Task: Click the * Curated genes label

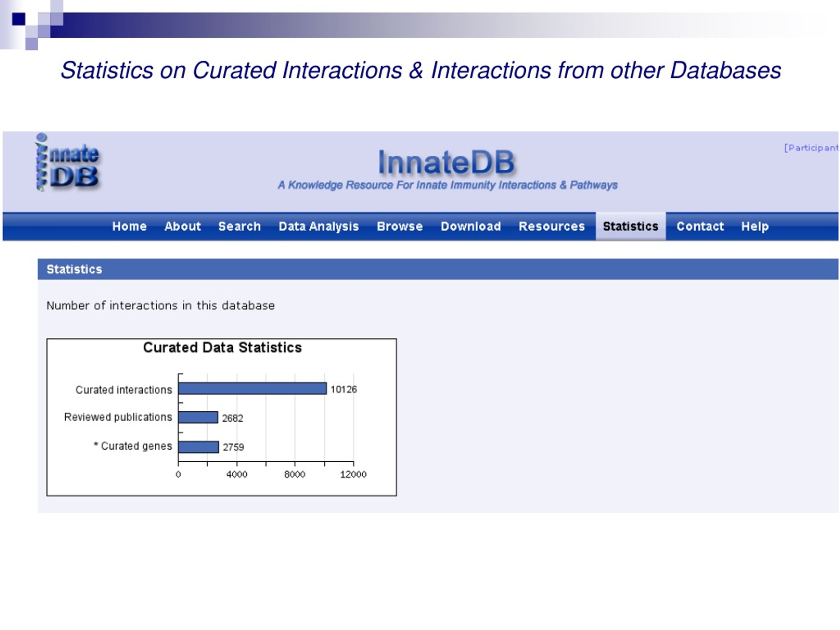Action: [133, 446]
